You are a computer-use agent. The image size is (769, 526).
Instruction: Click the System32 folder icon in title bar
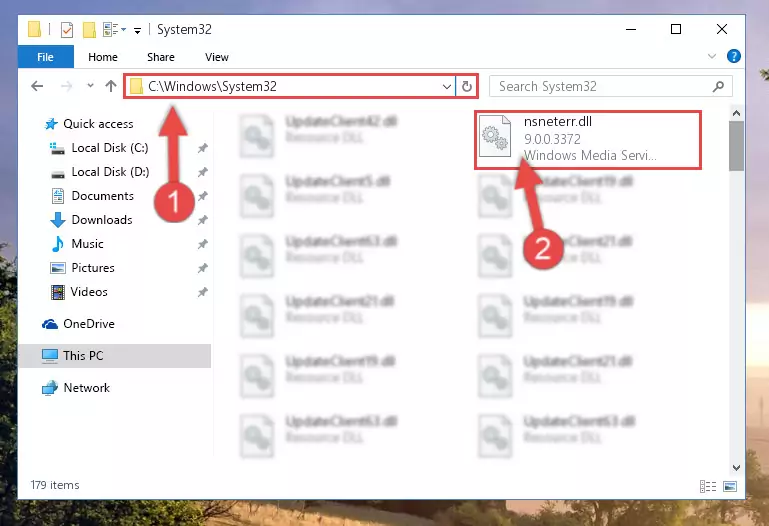pyautogui.click(x=34, y=29)
